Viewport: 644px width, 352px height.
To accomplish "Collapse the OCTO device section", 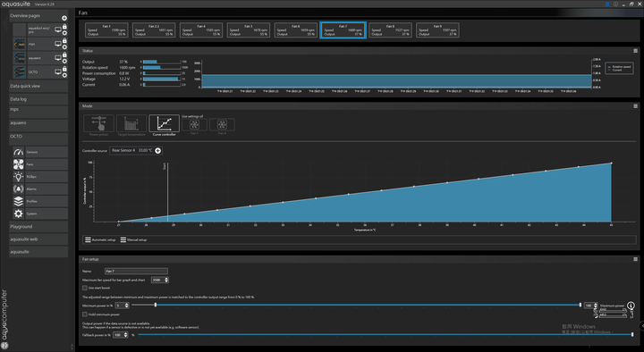I will pyautogui.click(x=38, y=138).
